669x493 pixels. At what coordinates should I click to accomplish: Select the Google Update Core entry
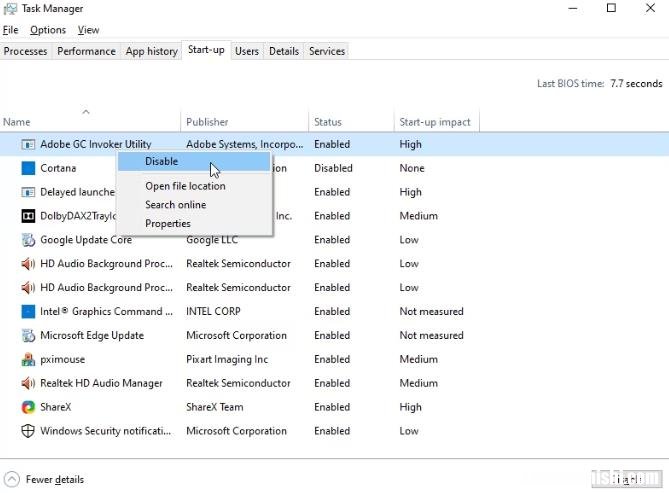(86, 240)
